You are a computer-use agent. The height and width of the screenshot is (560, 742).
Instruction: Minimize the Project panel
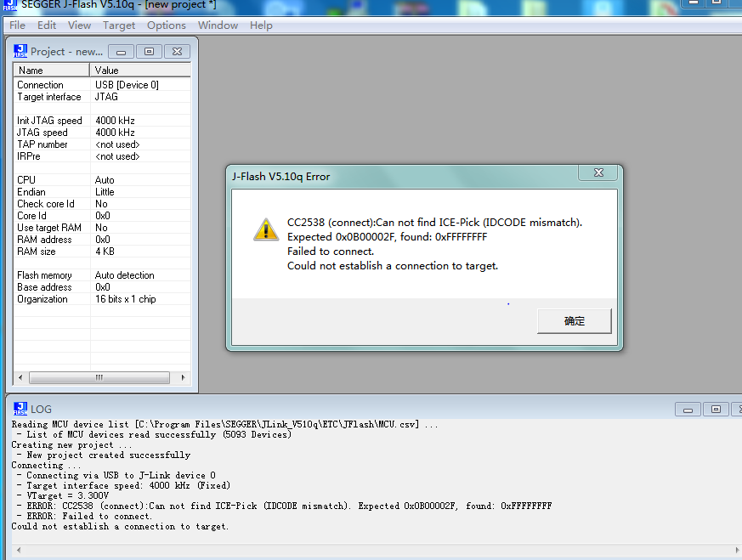coord(122,52)
